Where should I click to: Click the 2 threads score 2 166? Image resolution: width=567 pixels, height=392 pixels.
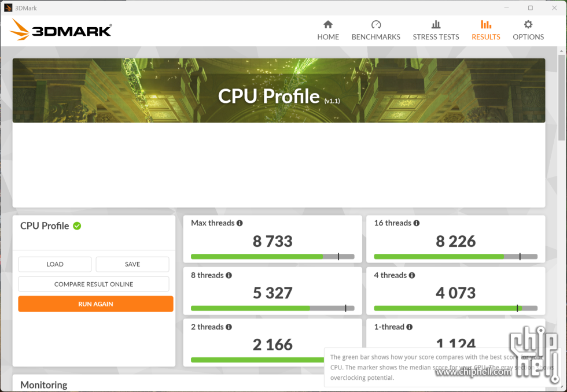[273, 345]
